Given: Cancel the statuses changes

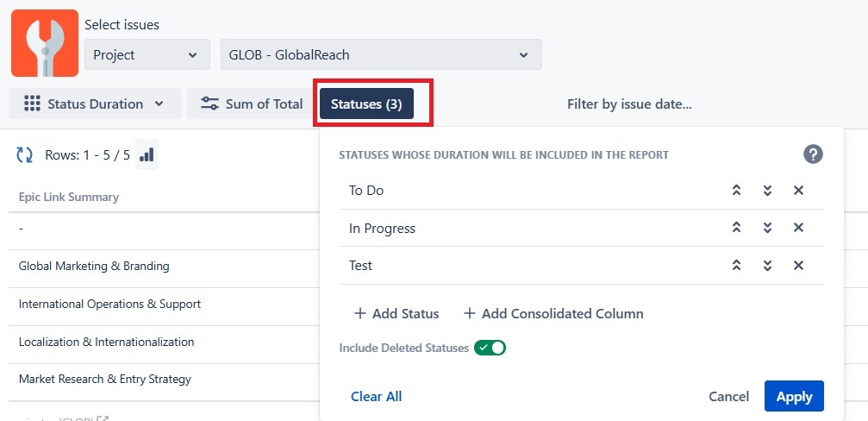Looking at the screenshot, I should pos(729,397).
